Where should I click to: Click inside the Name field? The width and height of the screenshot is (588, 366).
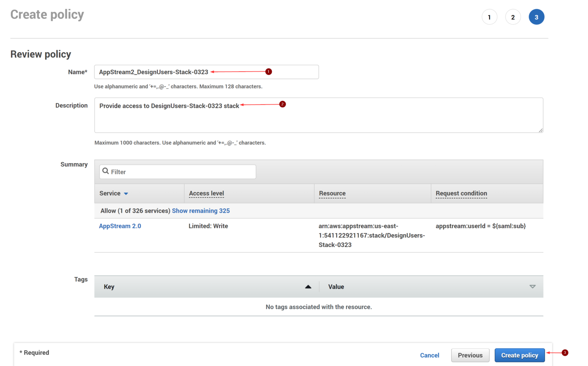click(206, 72)
